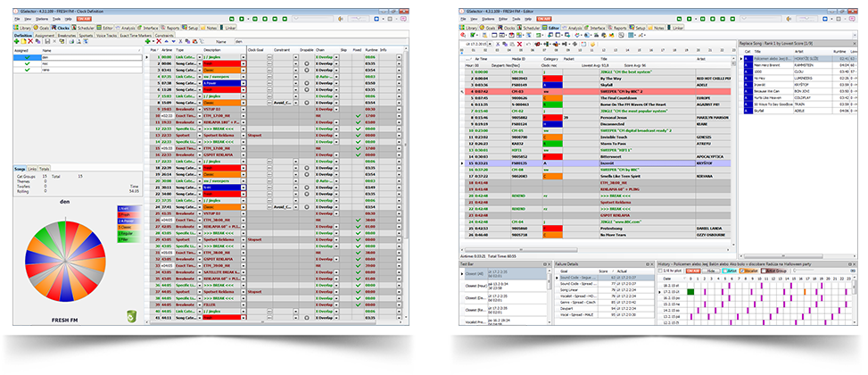Click the green back navigation arrow in the Clock Definition window
This screenshot has height=375, width=868.
(x=233, y=18)
